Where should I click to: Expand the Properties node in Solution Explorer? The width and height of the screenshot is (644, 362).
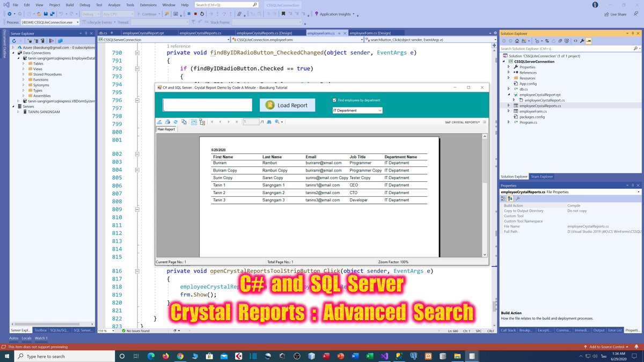pos(509,67)
